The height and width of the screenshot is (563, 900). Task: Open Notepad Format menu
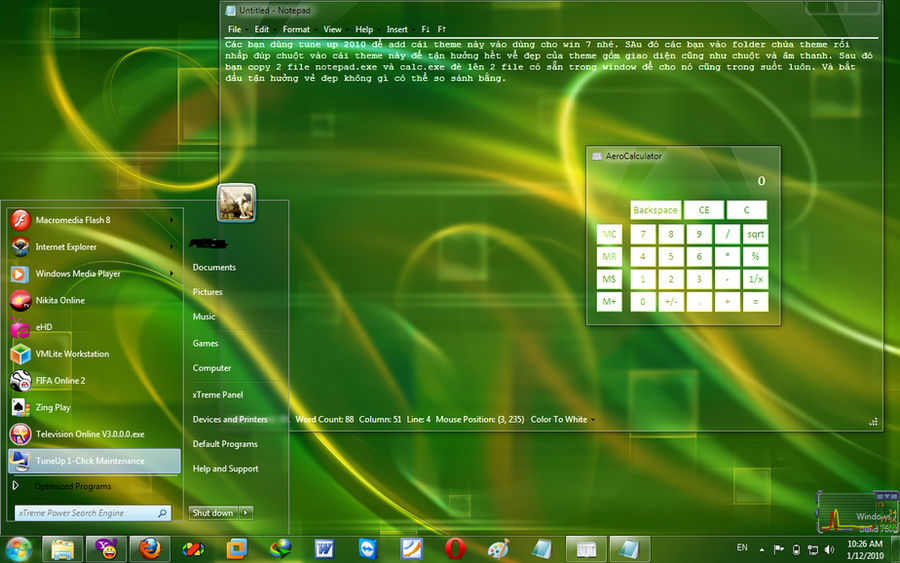pos(296,29)
